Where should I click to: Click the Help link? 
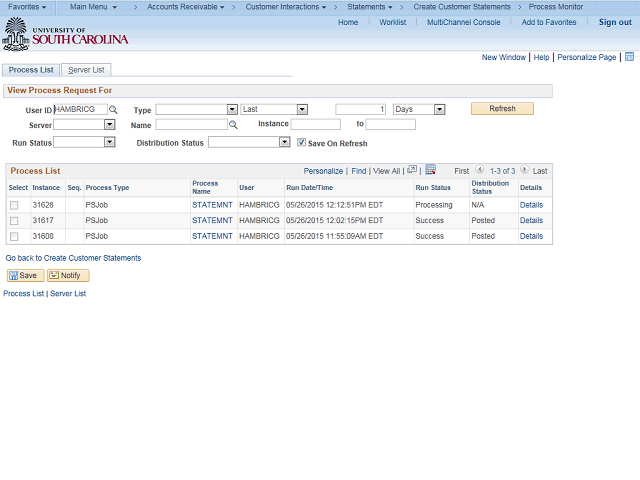click(x=541, y=57)
